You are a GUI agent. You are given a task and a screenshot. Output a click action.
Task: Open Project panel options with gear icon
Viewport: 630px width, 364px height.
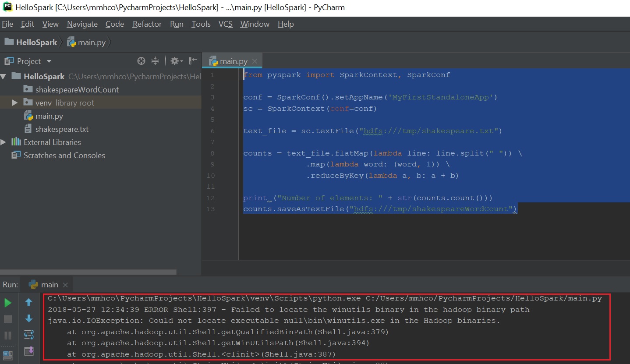tap(175, 60)
